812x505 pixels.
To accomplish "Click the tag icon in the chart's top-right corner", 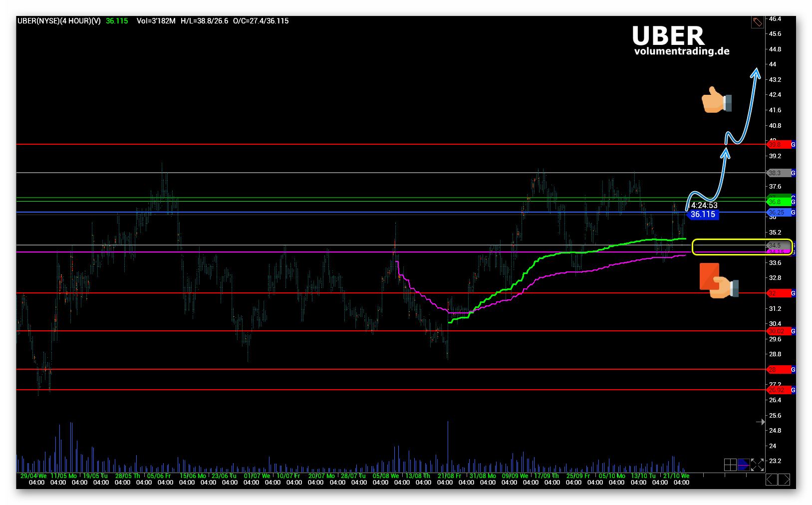I will 758,22.
